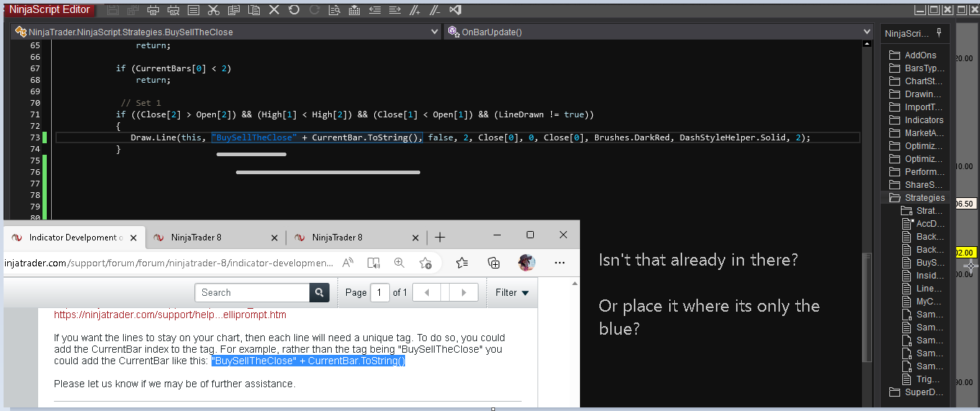Image resolution: width=980 pixels, height=411 pixels.
Task: Click the Paste icon in the editor toolbar
Action: [x=254, y=10]
